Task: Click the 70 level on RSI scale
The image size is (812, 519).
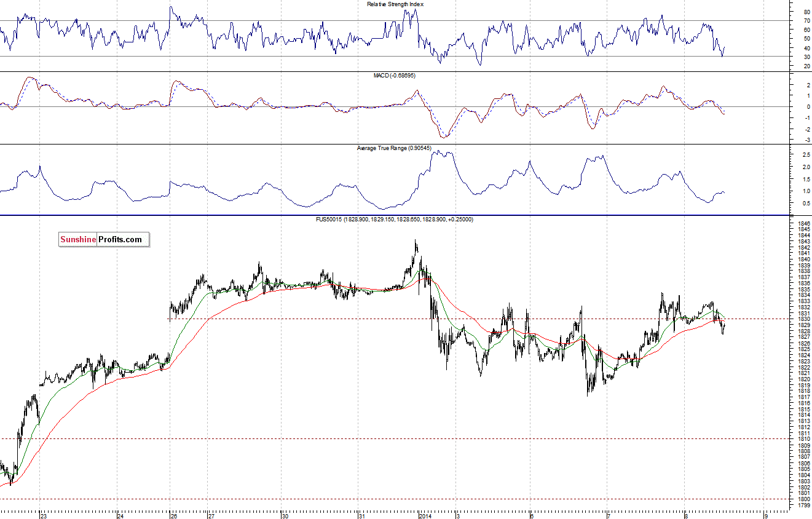Action: pos(806,21)
